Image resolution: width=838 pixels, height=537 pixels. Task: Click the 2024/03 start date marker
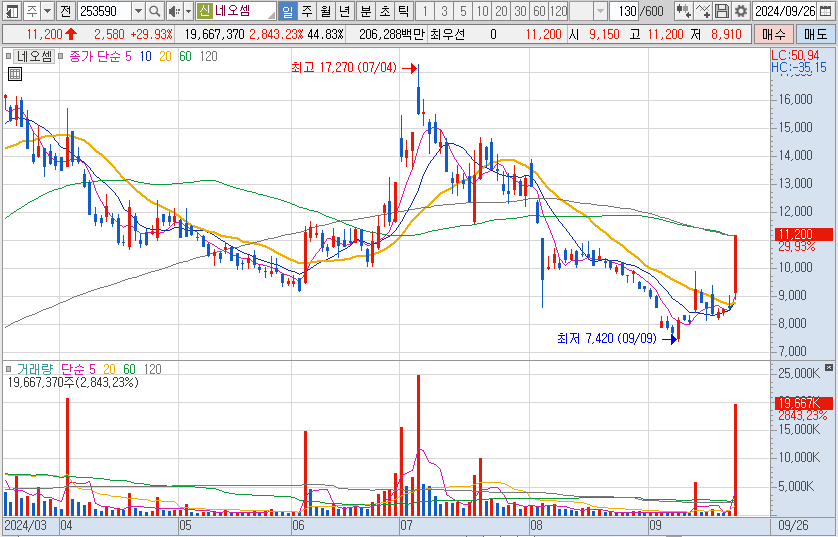[x=25, y=526]
